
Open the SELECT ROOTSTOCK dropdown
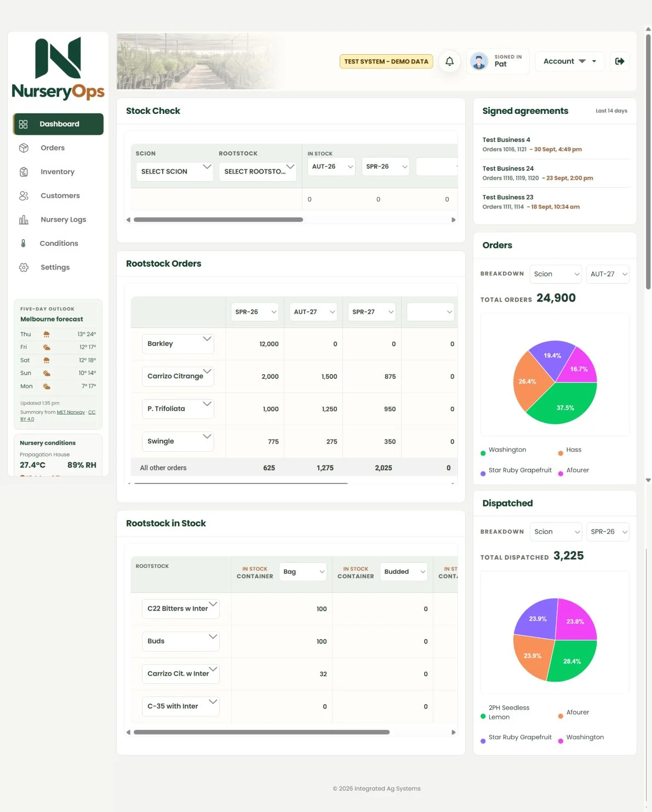click(x=258, y=171)
